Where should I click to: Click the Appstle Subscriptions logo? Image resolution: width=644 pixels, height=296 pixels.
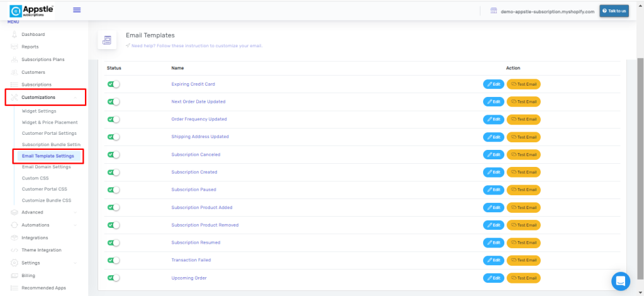point(31,10)
